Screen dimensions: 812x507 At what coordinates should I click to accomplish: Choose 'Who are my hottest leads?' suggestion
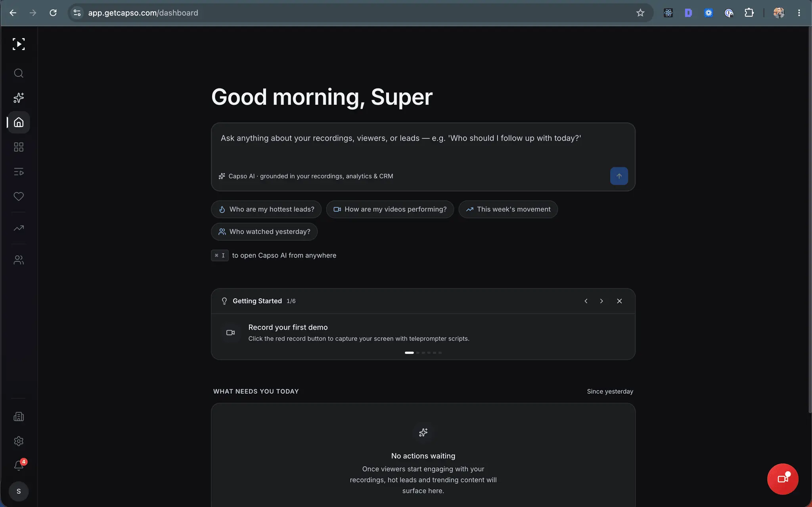pyautogui.click(x=266, y=209)
